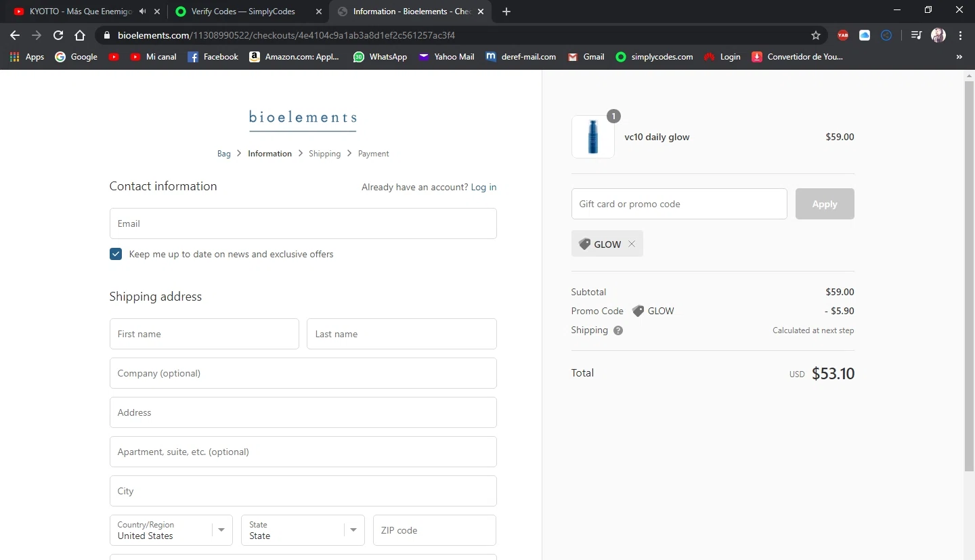Remove the GLOW promo code tag
Image resolution: width=975 pixels, height=560 pixels.
pyautogui.click(x=632, y=244)
